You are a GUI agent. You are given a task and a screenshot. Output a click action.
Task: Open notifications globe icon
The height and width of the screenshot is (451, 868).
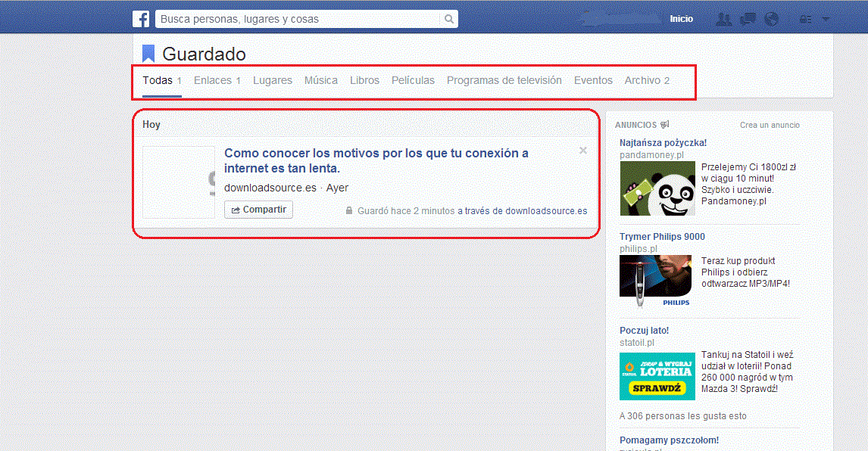click(x=772, y=20)
